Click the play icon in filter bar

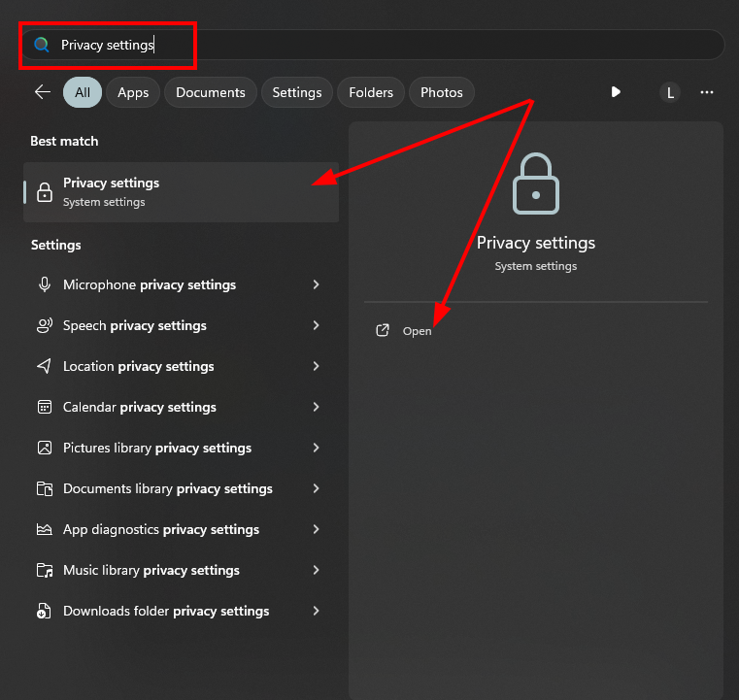[x=616, y=92]
